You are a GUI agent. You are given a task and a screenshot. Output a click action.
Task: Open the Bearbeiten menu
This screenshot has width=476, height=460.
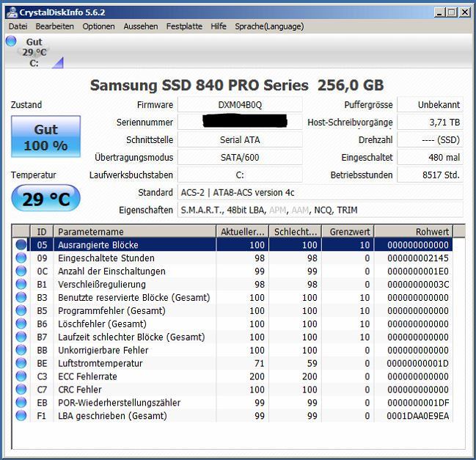tap(55, 26)
